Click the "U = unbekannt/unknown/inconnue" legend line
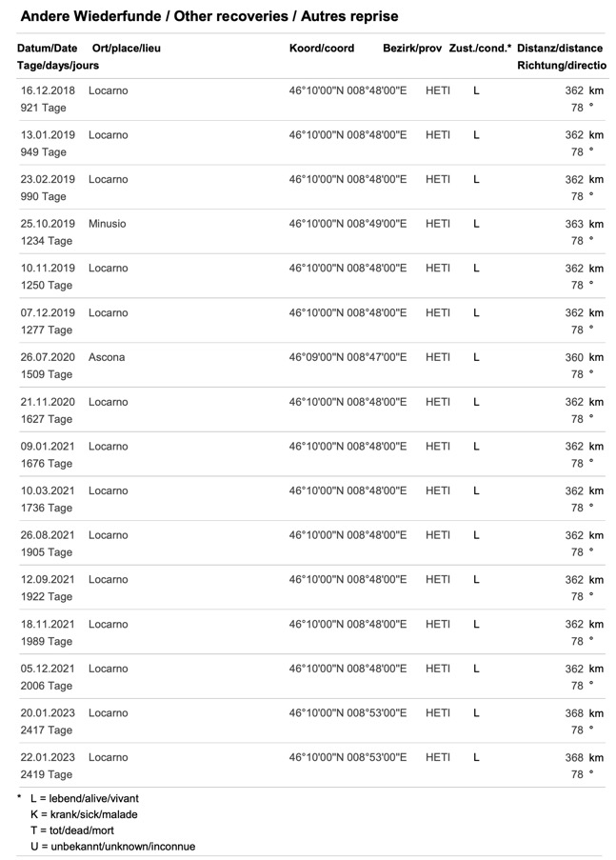The height and width of the screenshot is (860, 616). pyautogui.click(x=112, y=847)
